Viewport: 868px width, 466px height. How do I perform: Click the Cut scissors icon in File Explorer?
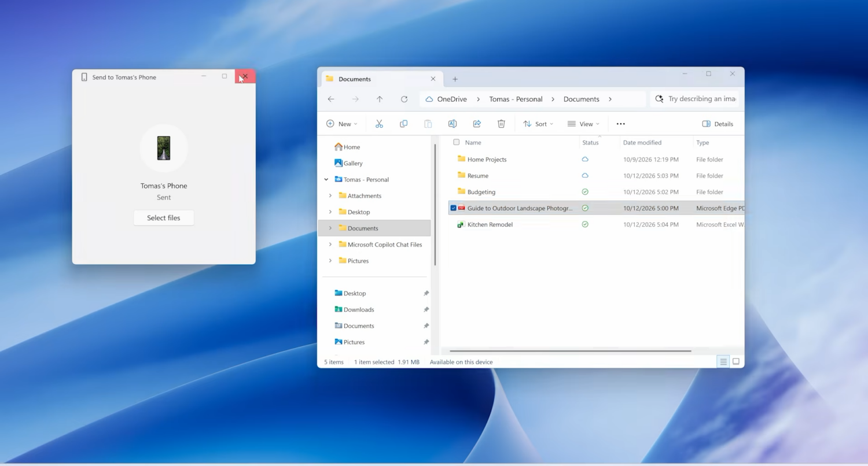tap(379, 124)
